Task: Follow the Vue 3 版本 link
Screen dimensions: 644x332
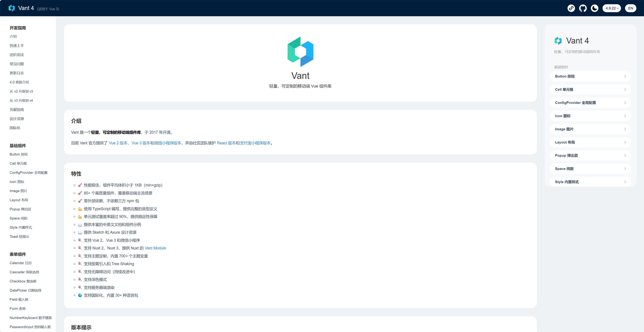Action: [x=141, y=143]
